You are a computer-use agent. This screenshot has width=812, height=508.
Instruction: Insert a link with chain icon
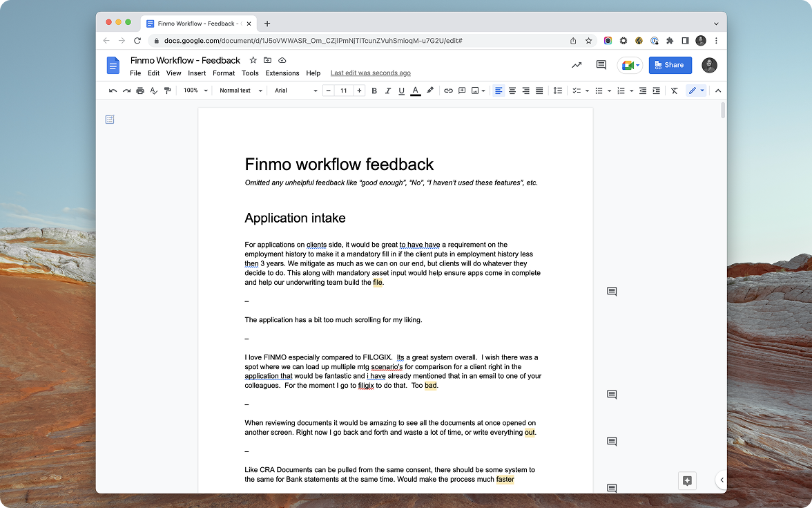pyautogui.click(x=449, y=91)
